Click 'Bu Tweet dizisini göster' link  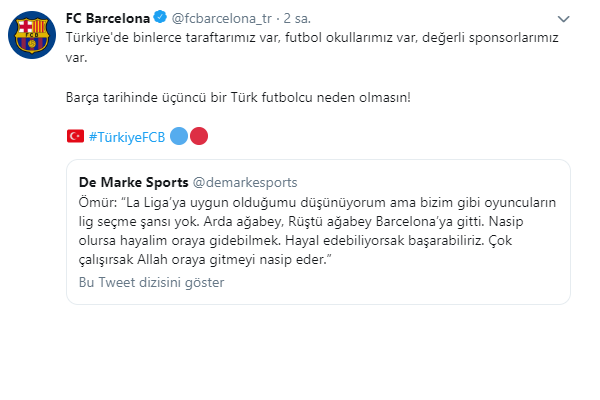[151, 282]
